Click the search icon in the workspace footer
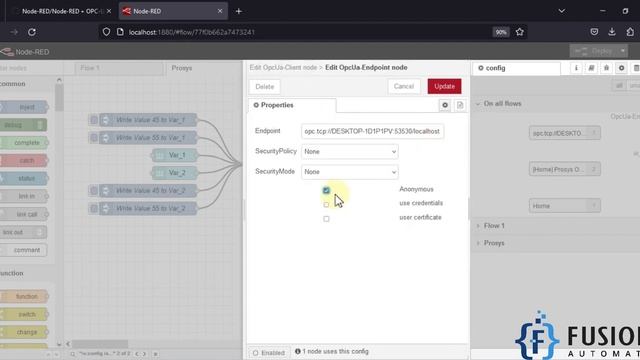The width and height of the screenshot is (640, 360). tap(73, 354)
